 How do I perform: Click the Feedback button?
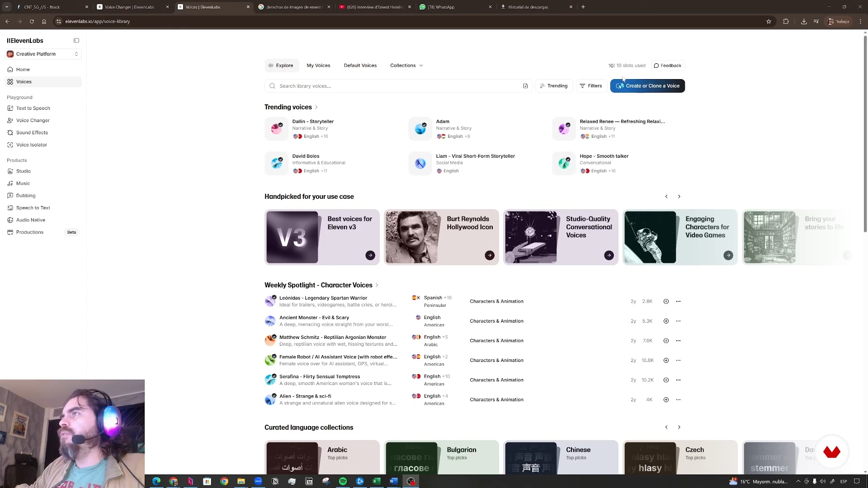point(667,66)
